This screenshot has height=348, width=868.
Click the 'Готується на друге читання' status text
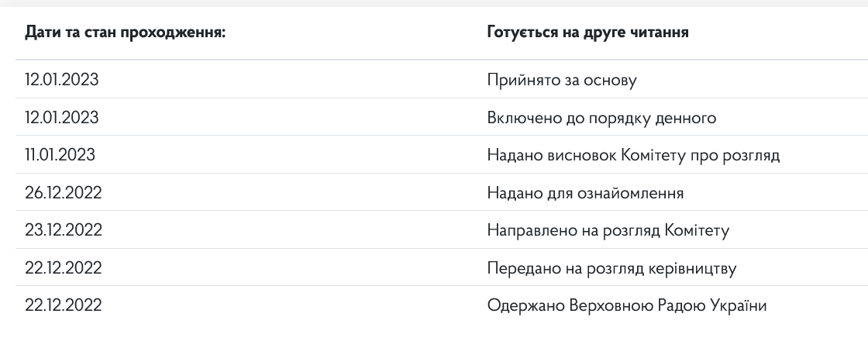tap(588, 33)
